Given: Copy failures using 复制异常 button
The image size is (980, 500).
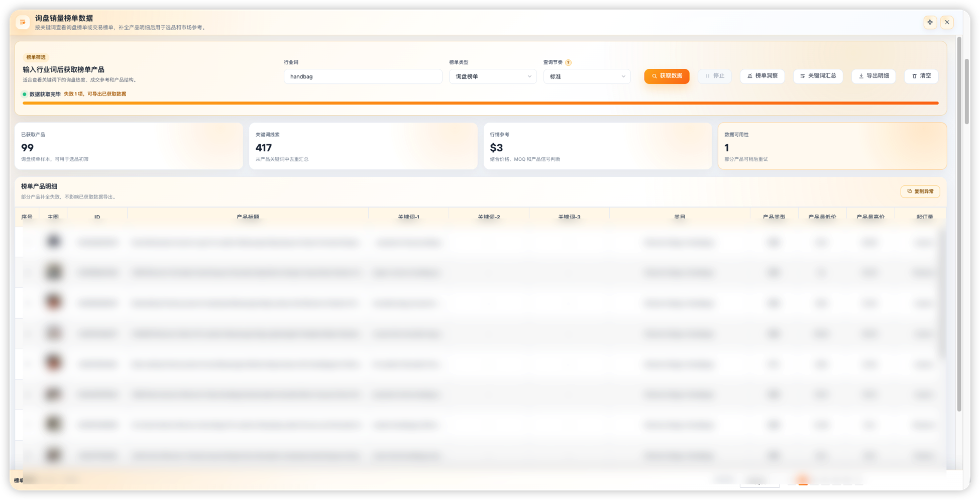Looking at the screenshot, I should coord(920,191).
